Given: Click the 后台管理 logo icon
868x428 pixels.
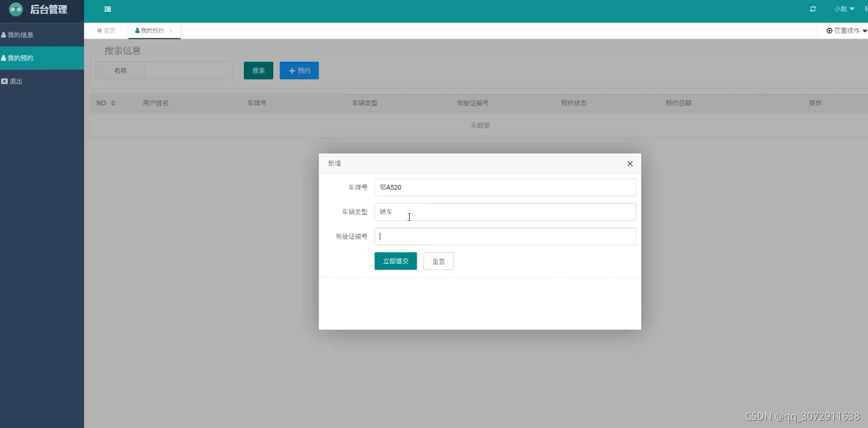Looking at the screenshot, I should tap(16, 9).
